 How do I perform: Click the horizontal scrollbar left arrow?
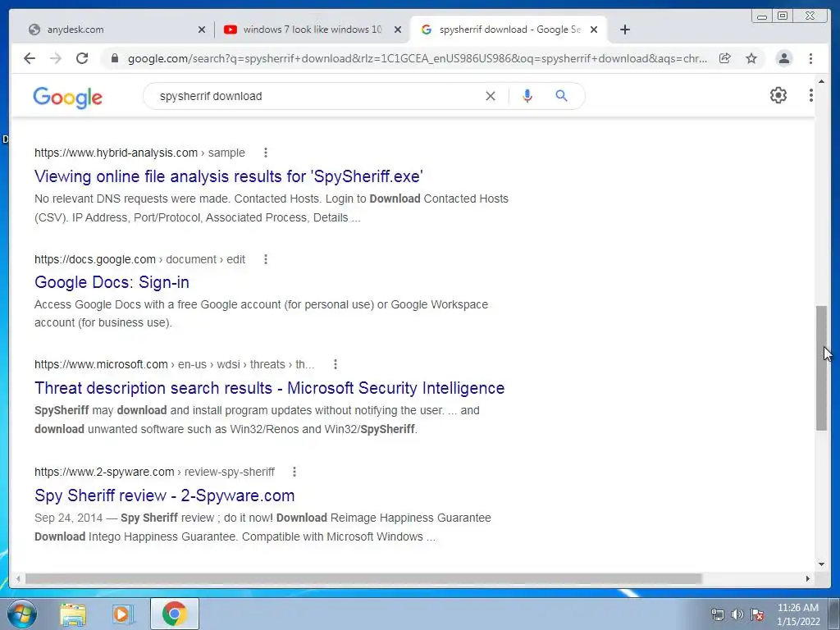[x=18, y=578]
